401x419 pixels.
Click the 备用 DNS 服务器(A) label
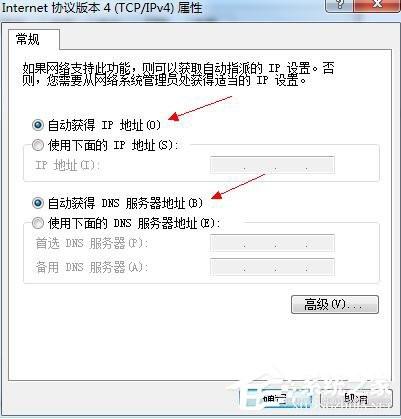click(92, 267)
